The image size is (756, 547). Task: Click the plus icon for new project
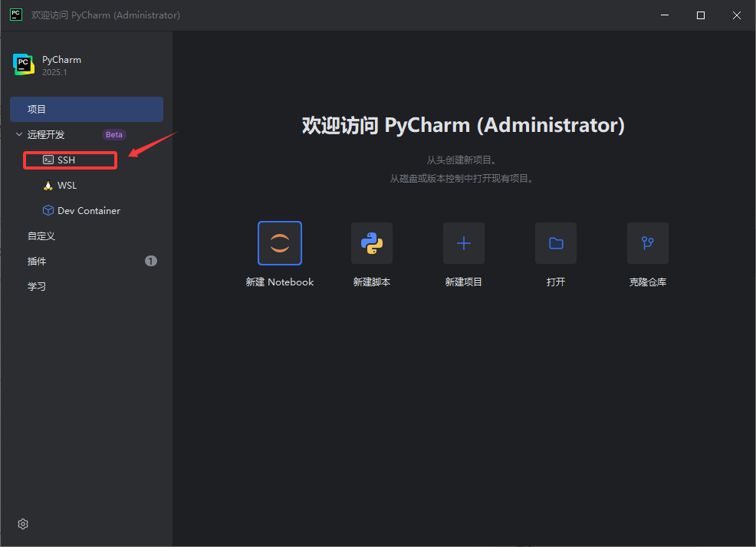[464, 243]
